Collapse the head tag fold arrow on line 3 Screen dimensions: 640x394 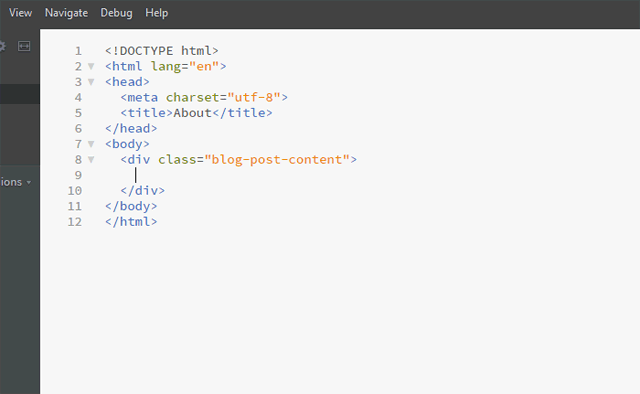(x=91, y=82)
